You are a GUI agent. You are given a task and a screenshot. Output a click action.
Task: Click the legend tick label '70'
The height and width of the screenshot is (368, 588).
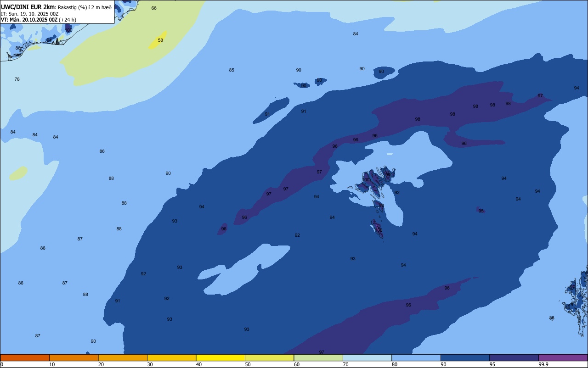(346, 364)
